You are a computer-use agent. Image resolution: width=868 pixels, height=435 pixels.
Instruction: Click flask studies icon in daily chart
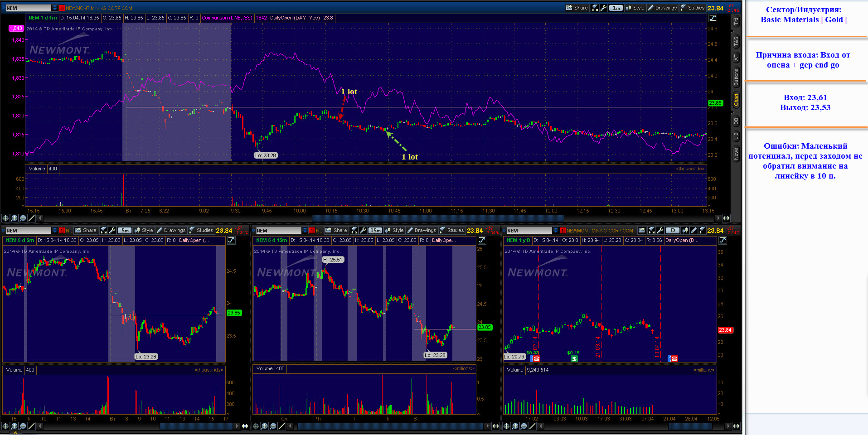tap(703, 230)
